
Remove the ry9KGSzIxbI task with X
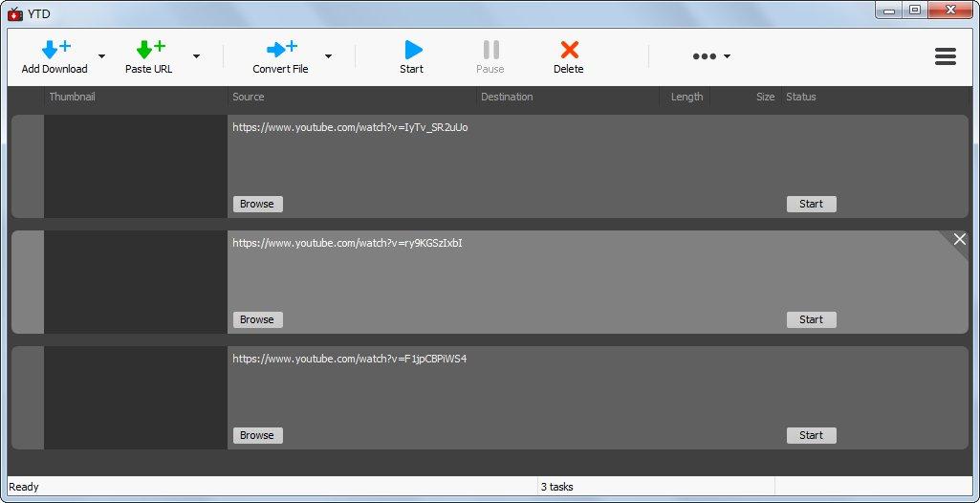tap(959, 239)
